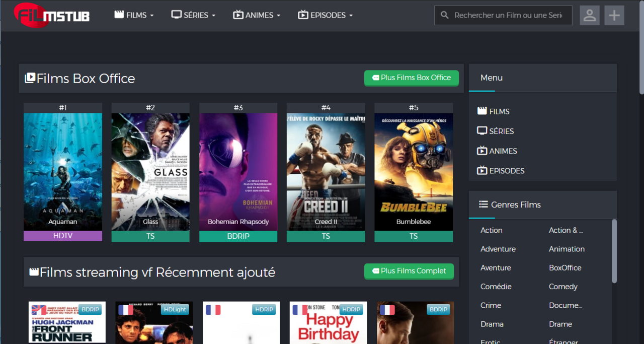The image size is (644, 344).
Task: Open the Bohemian Rhapsody poster
Action: [x=238, y=172]
